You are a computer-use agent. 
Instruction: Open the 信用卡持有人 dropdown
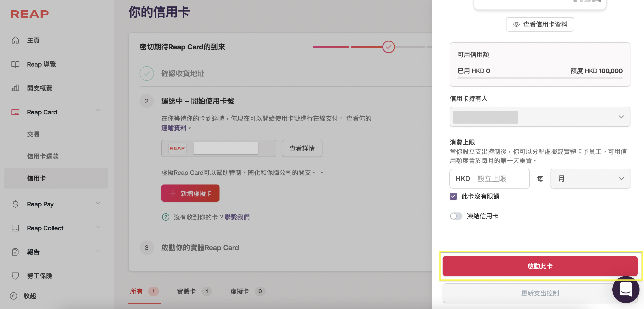tap(540, 117)
